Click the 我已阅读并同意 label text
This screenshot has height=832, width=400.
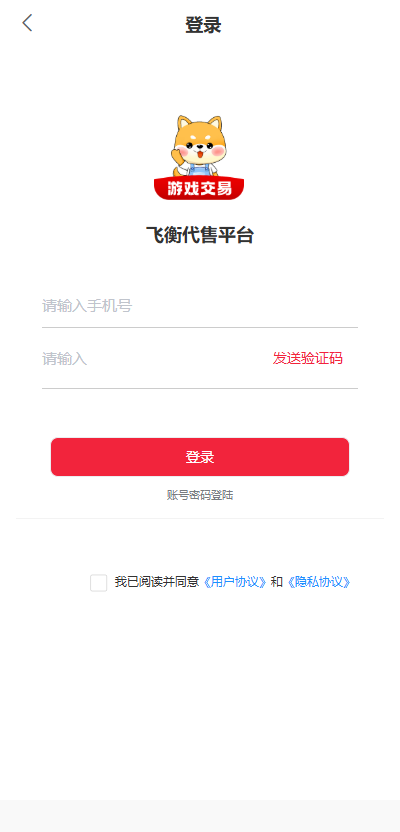156,582
